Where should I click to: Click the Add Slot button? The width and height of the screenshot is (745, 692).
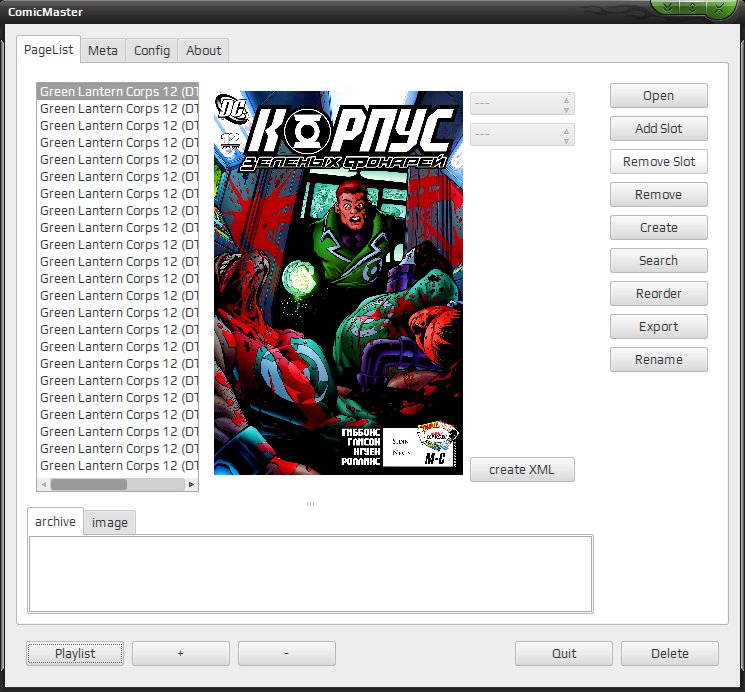pyautogui.click(x=659, y=128)
